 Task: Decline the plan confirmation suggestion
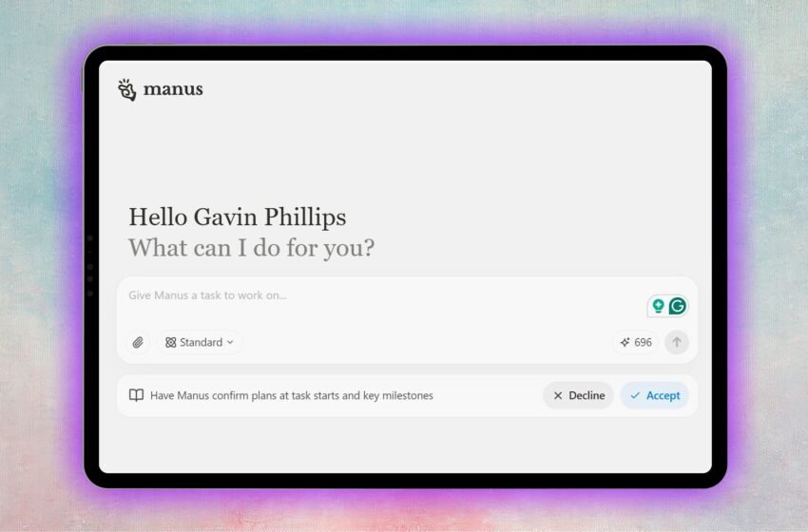pos(578,395)
